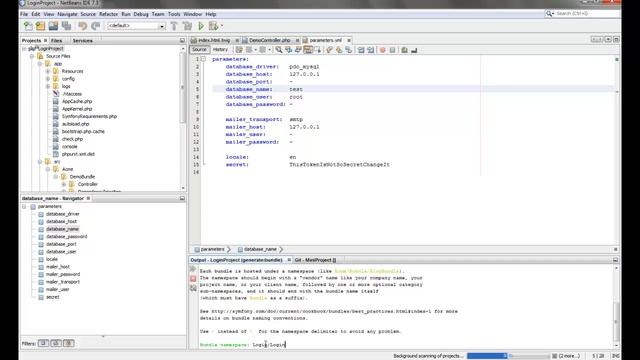The height and width of the screenshot is (360, 640).
Task: Open the Debug Project dropdown arrow
Action: pyautogui.click(x=222, y=26)
